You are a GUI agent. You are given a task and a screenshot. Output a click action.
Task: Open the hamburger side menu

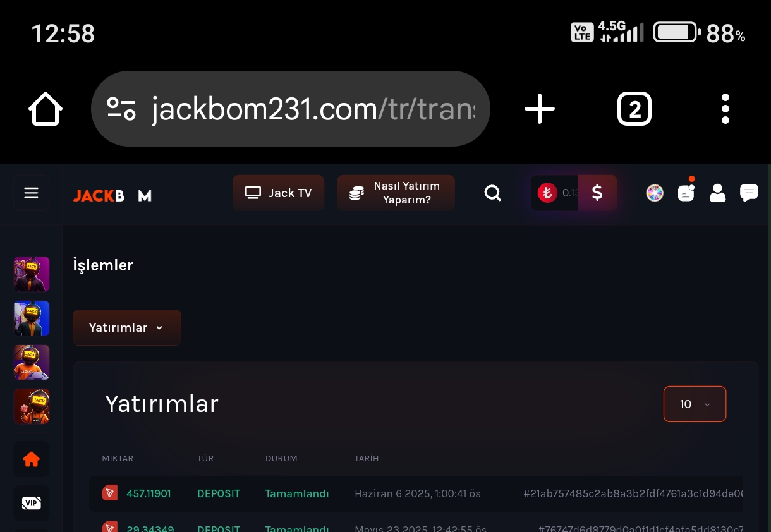tap(32, 193)
